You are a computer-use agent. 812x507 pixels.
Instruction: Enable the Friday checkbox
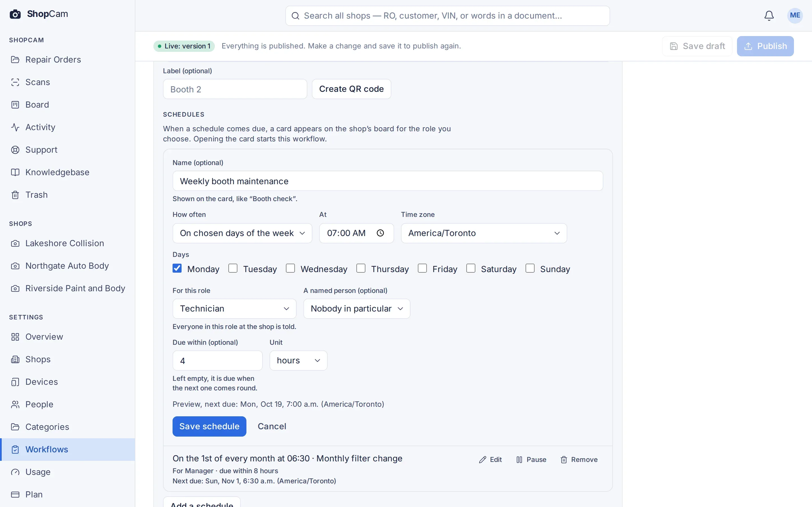point(422,268)
